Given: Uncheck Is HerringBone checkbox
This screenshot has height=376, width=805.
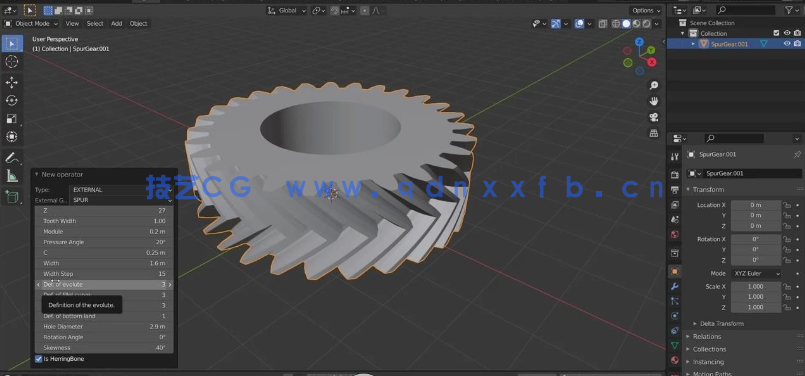Looking at the screenshot, I should 39,359.
